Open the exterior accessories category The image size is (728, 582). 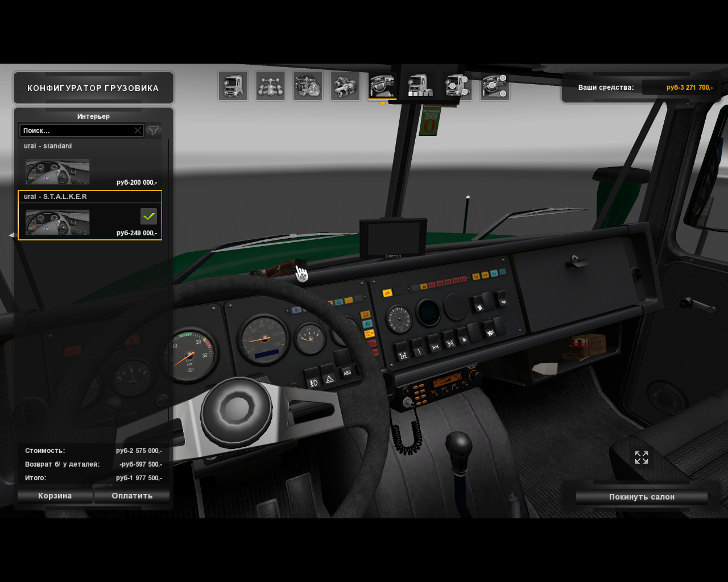coord(457,86)
